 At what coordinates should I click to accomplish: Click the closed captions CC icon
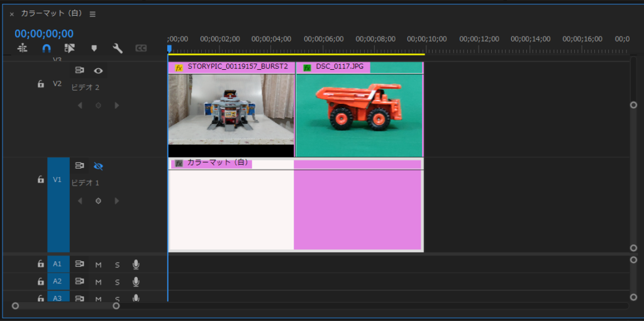141,48
